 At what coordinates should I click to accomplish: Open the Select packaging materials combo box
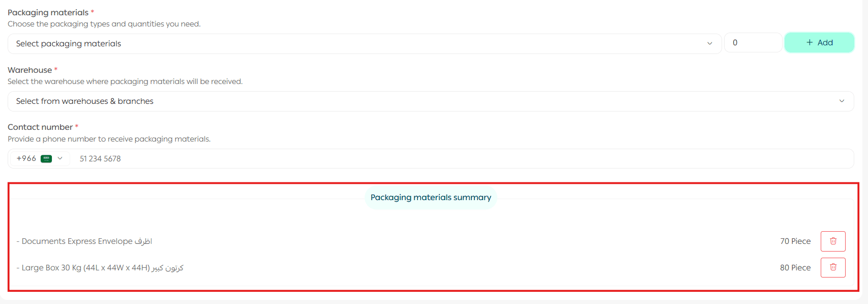coord(356,44)
